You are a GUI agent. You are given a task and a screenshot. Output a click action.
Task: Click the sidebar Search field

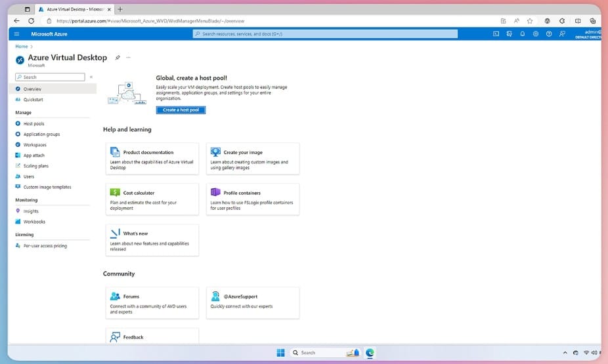(x=50, y=77)
